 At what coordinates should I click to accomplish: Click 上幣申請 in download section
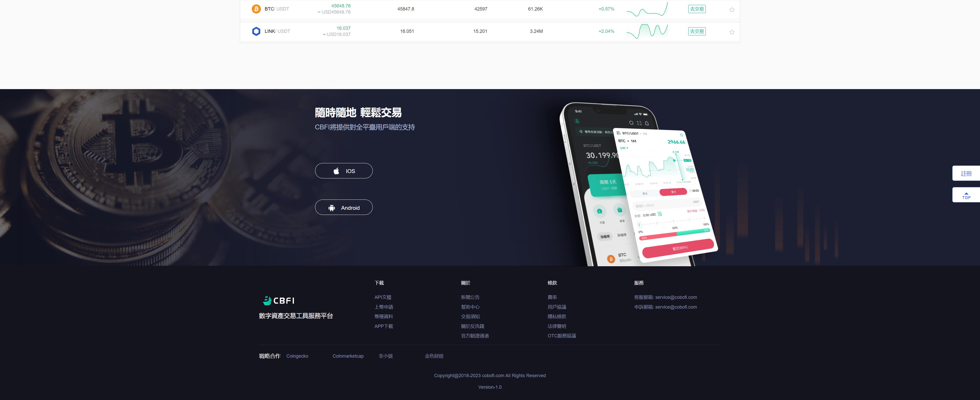(384, 307)
